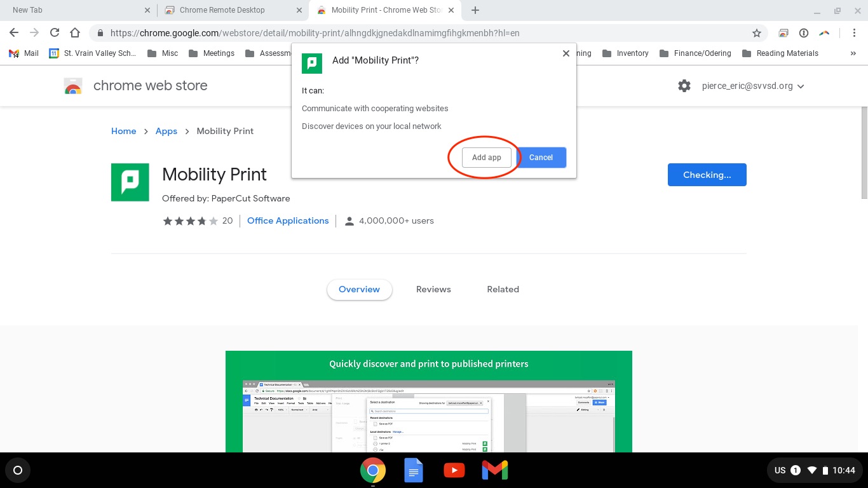Click the battery icon in system tray
This screenshot has width=868, height=488.
tap(825, 470)
